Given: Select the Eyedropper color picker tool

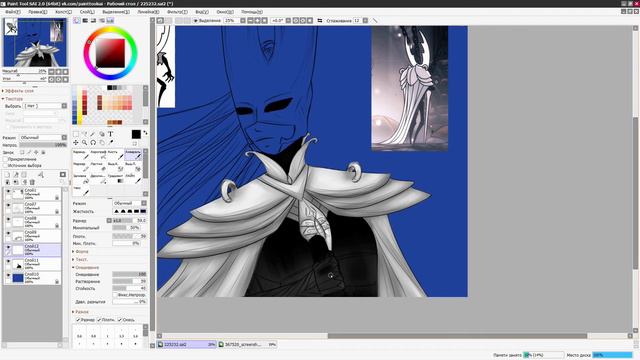Looking at the screenshot, I should (110, 142).
